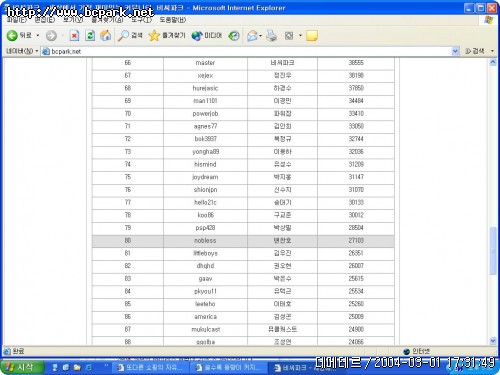500x375 pixels.
Task: Click the 검색 button beside the address bar
Action: click(x=475, y=51)
